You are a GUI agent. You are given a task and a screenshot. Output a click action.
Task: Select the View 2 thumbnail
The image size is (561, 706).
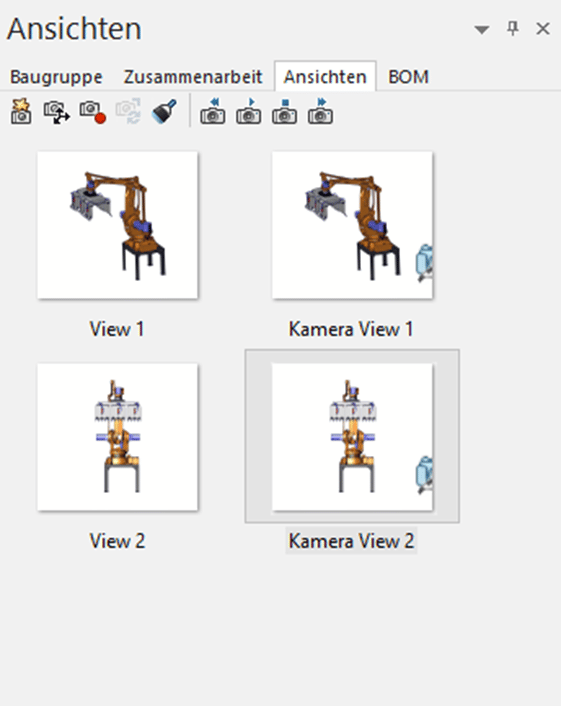[118, 437]
